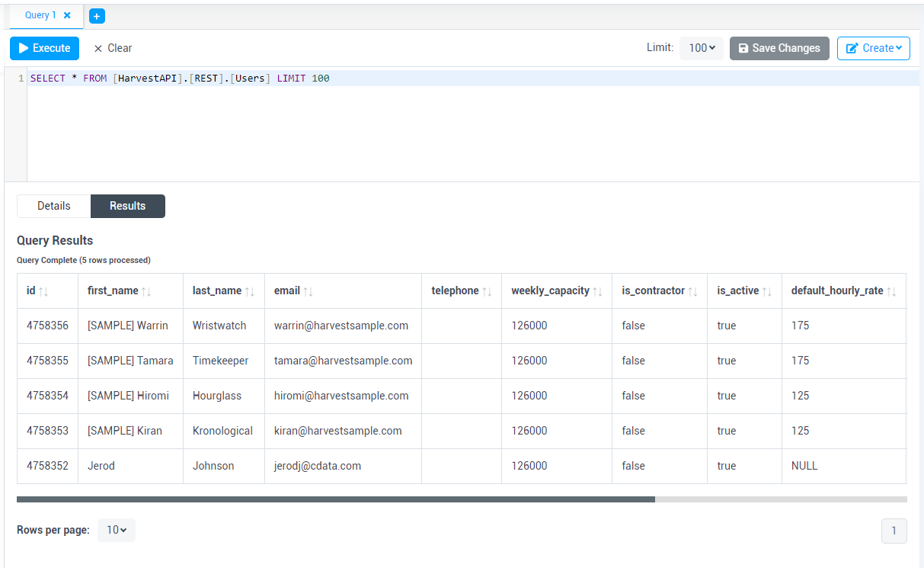924x568 pixels.
Task: Click email jerodj@cdata.com
Action: 318,466
